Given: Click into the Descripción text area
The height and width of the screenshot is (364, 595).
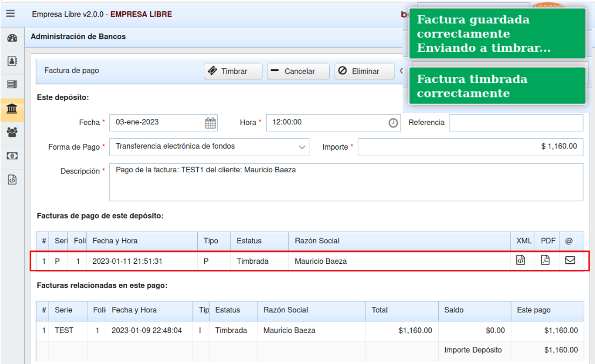Looking at the screenshot, I should pyautogui.click(x=346, y=182).
